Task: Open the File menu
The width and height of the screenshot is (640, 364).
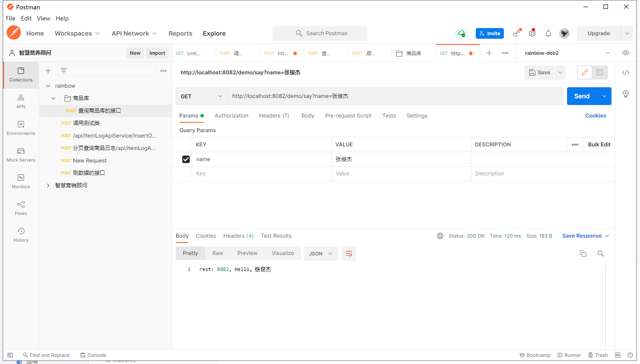Action: [x=11, y=18]
